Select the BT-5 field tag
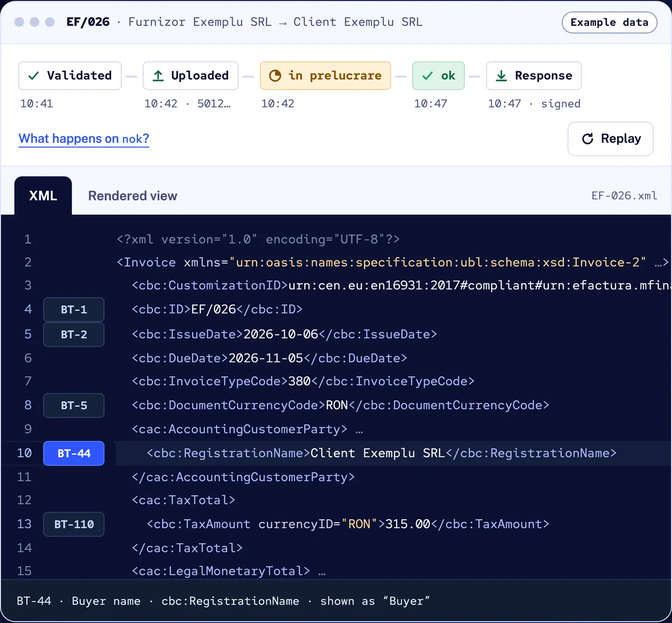Viewport: 672px width, 623px height. (74, 406)
